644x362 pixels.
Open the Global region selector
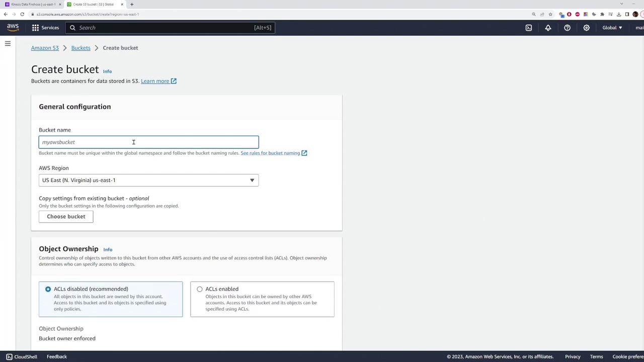point(612,28)
